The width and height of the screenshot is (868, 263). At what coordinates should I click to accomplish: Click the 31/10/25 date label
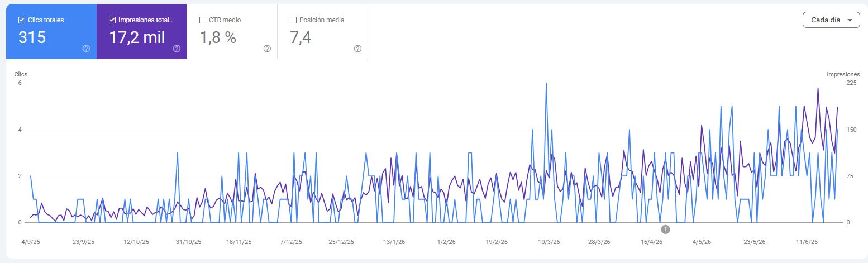point(188,242)
